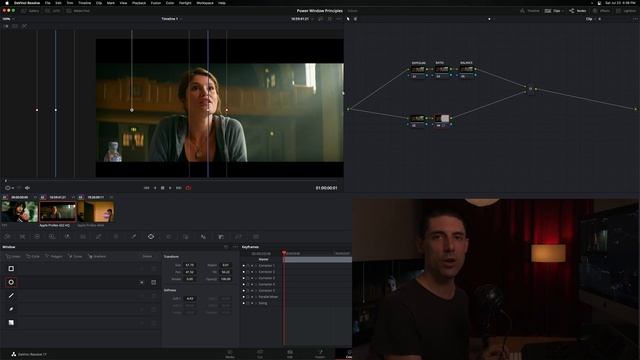The image size is (640, 360).
Task: Select the Curve pen window icon
Action: point(11,309)
